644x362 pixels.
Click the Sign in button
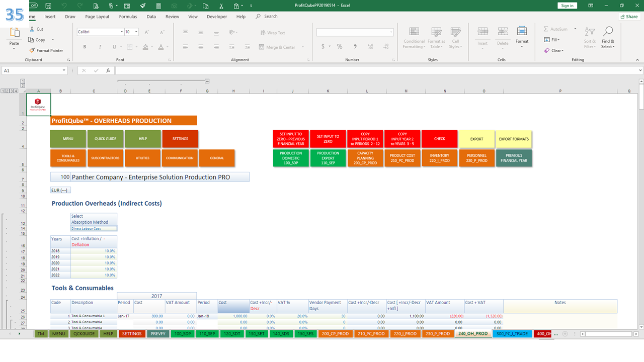(x=567, y=6)
